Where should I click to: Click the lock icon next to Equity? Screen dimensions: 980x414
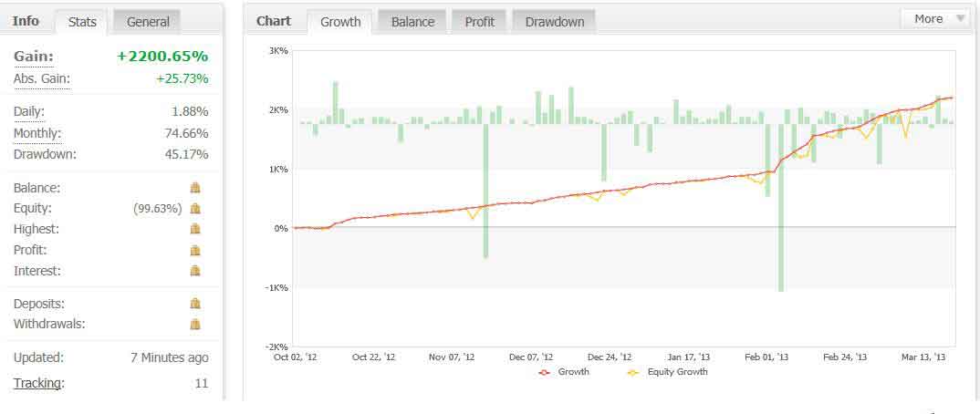(x=195, y=209)
